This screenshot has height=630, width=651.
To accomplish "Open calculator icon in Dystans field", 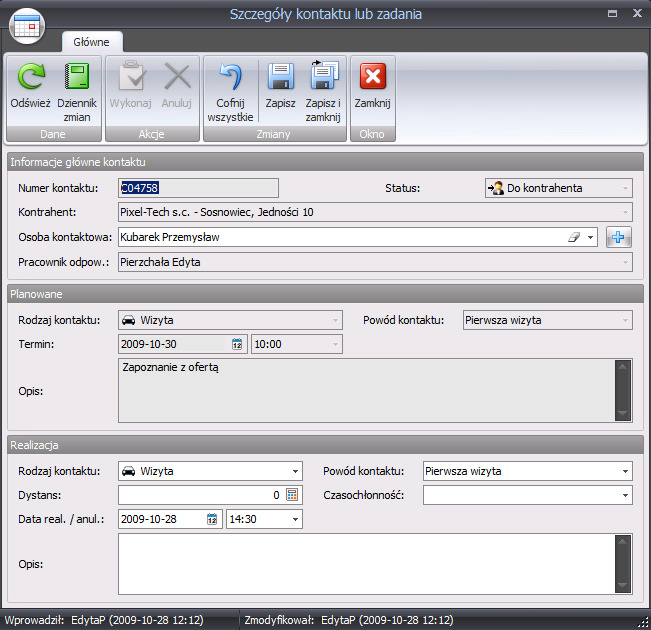I will pos(292,495).
